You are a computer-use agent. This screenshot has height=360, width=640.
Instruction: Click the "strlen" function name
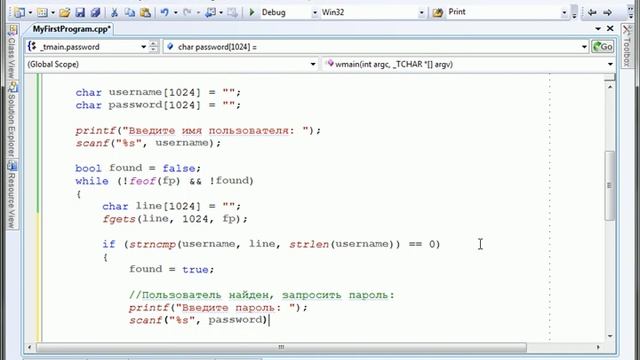309,244
